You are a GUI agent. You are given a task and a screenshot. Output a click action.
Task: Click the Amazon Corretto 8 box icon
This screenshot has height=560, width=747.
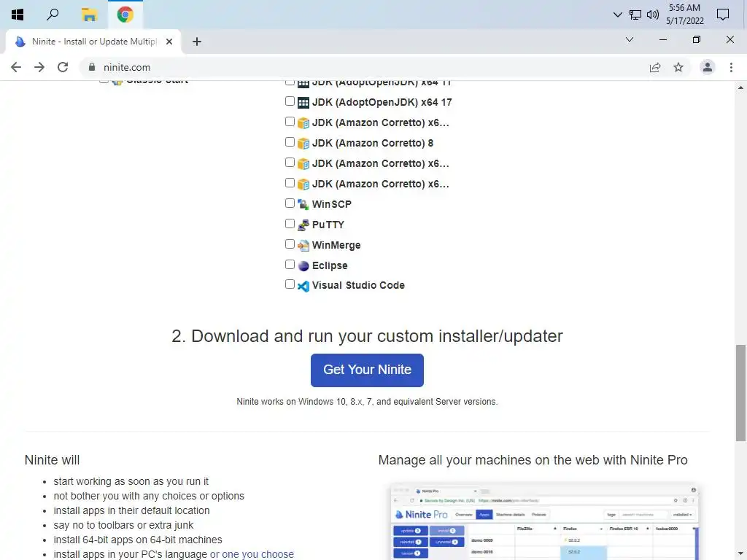point(303,144)
